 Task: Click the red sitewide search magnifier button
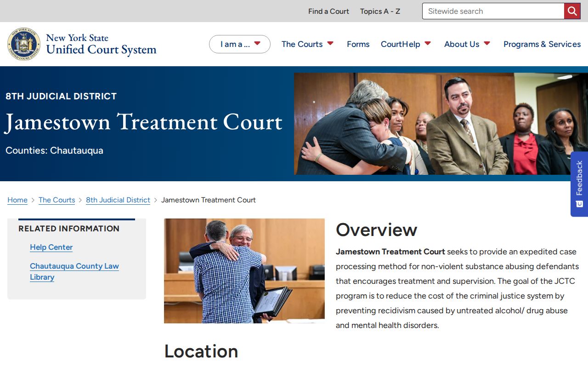(x=572, y=11)
